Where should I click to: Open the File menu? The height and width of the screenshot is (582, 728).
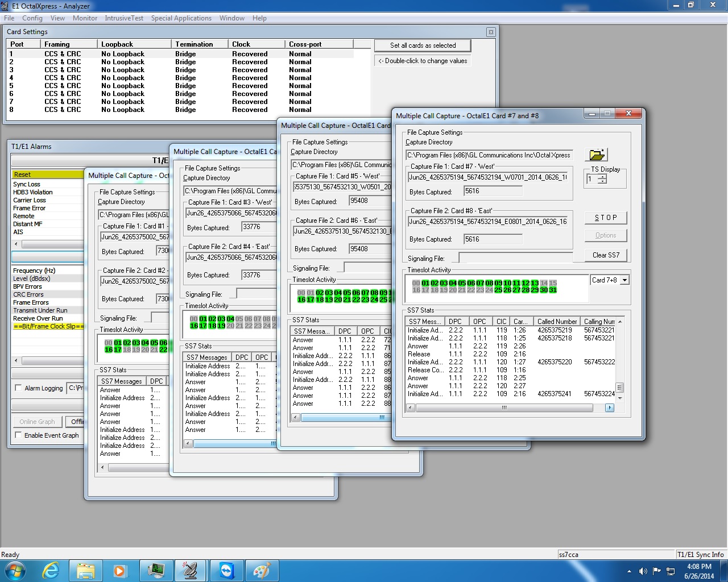point(9,18)
